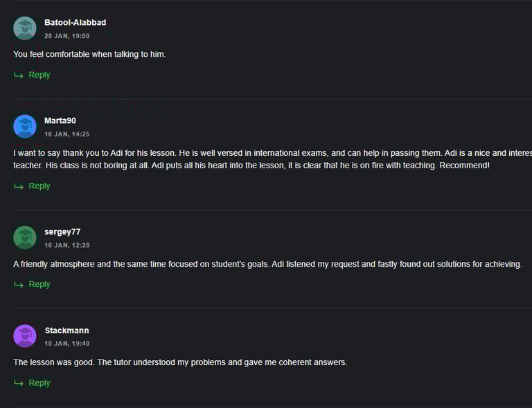Open Marta90's profile name

click(60, 121)
